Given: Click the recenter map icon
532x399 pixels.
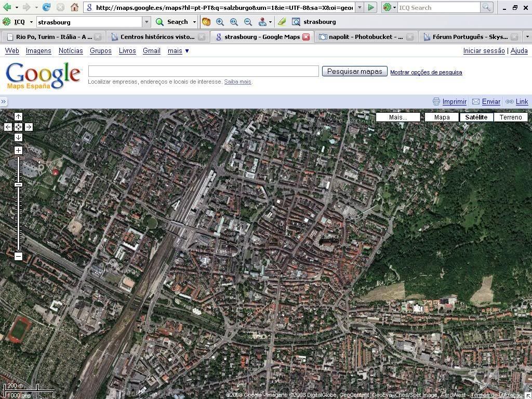Looking at the screenshot, I should [18, 127].
